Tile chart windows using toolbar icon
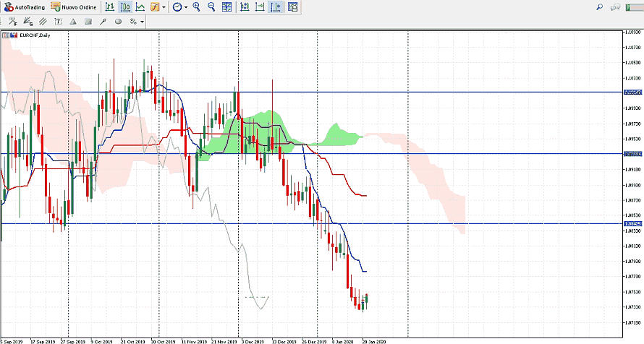This screenshot has height=344, width=644. coord(227,7)
